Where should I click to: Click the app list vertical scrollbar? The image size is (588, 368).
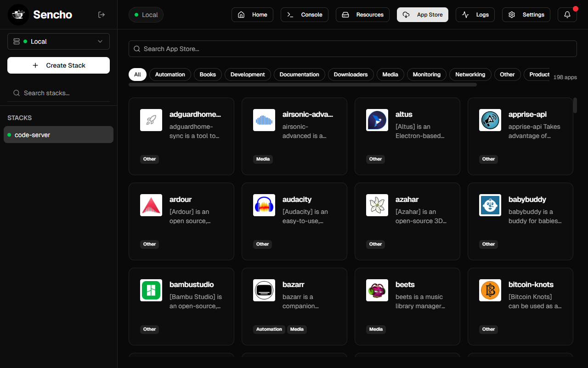pyautogui.click(x=575, y=105)
